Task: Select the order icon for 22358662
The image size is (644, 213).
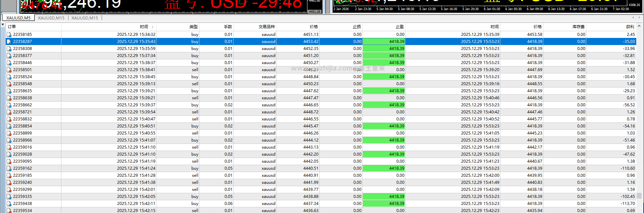Action: tap(9, 105)
